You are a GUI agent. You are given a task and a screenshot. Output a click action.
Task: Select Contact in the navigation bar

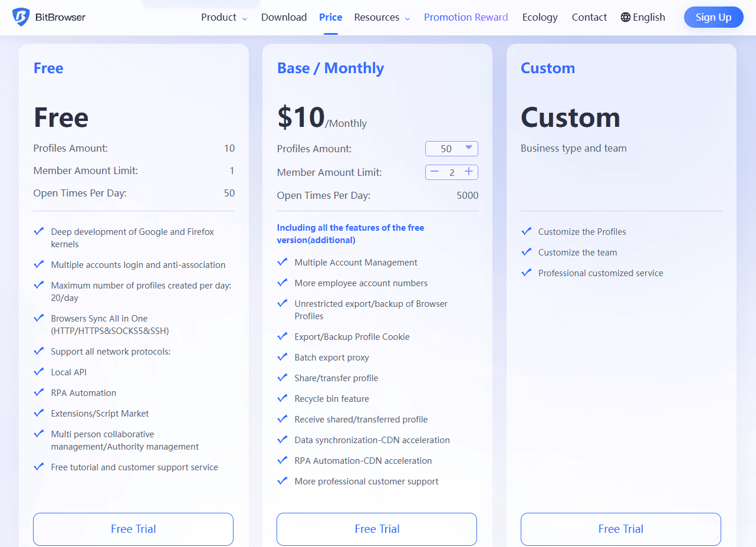click(589, 17)
